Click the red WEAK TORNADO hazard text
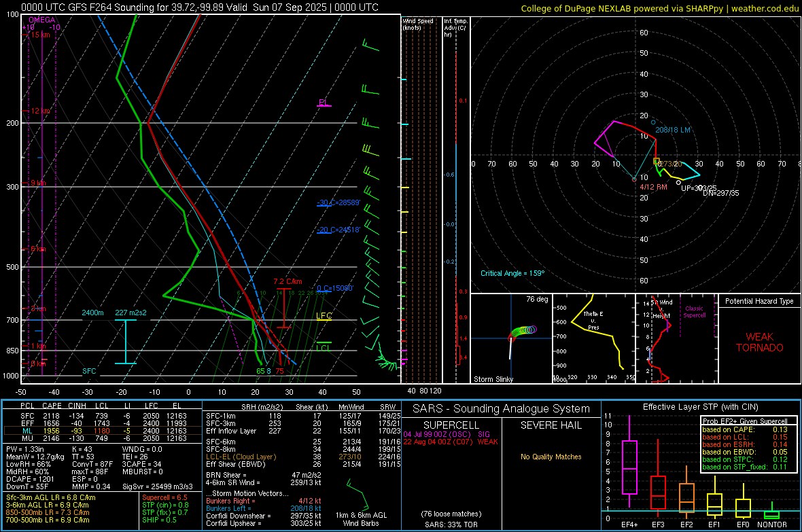Viewport: 802px width, 532px height. [x=760, y=342]
